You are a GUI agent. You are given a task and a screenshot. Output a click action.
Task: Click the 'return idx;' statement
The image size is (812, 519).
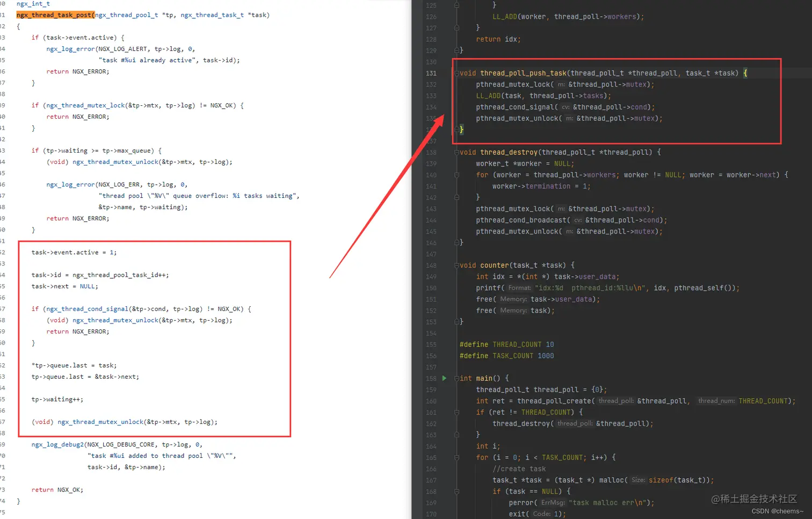498,39
